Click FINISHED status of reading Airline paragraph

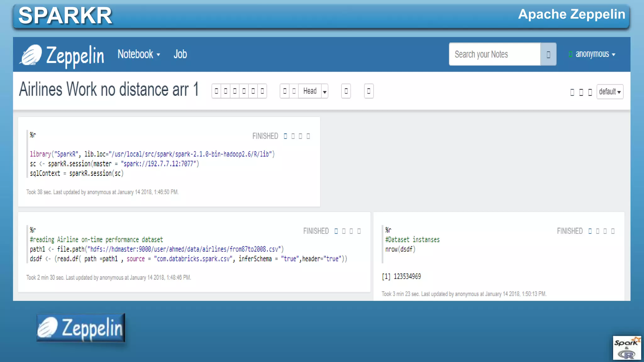[316, 231]
